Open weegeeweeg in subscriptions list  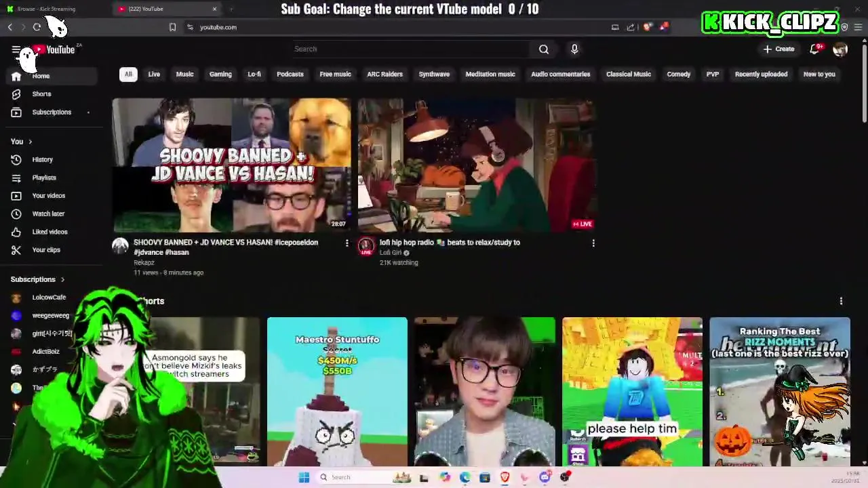click(x=50, y=315)
